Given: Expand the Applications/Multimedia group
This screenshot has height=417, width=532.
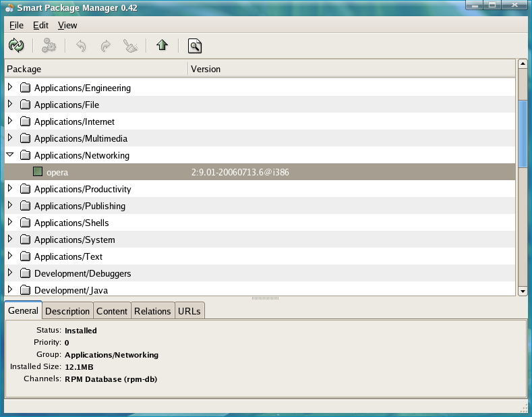Looking at the screenshot, I should [10, 138].
